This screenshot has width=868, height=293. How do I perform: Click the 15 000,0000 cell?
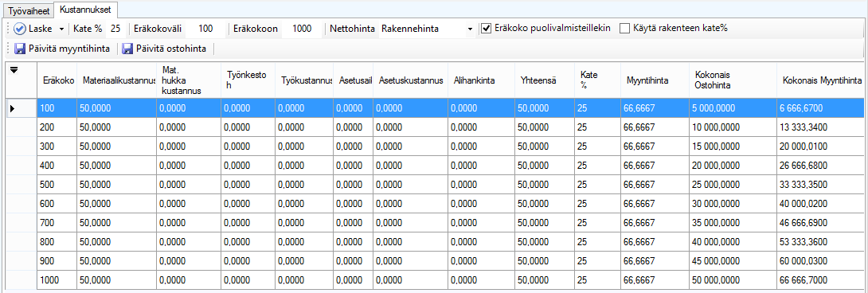click(x=733, y=146)
